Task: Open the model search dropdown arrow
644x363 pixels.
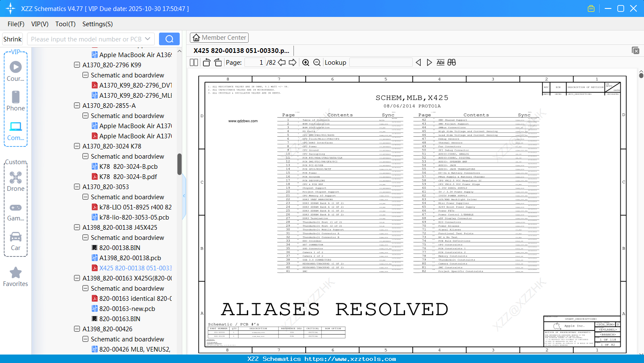Action: pyautogui.click(x=148, y=39)
